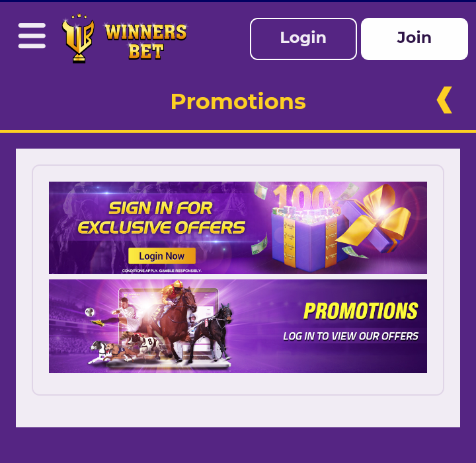Open the hamburger navigation menu
The height and width of the screenshot is (463, 476).
[x=32, y=36]
